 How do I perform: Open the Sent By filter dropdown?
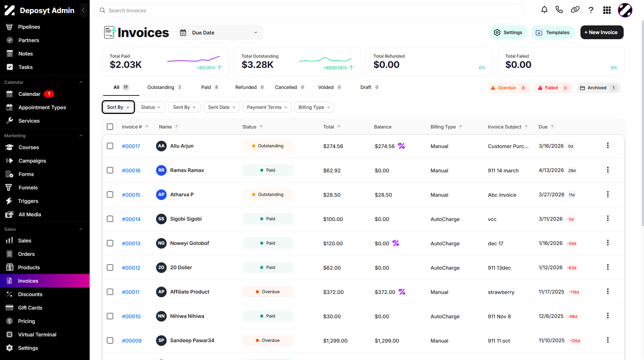point(184,107)
